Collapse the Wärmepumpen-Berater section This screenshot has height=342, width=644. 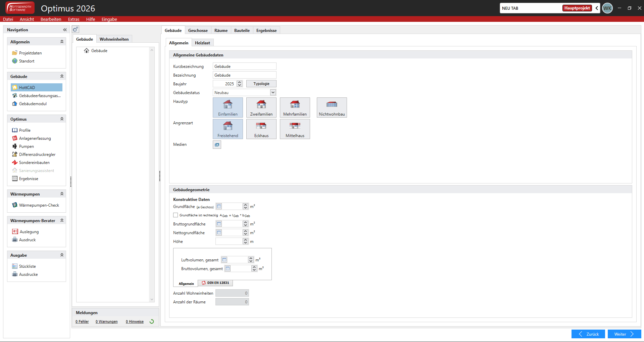click(62, 221)
